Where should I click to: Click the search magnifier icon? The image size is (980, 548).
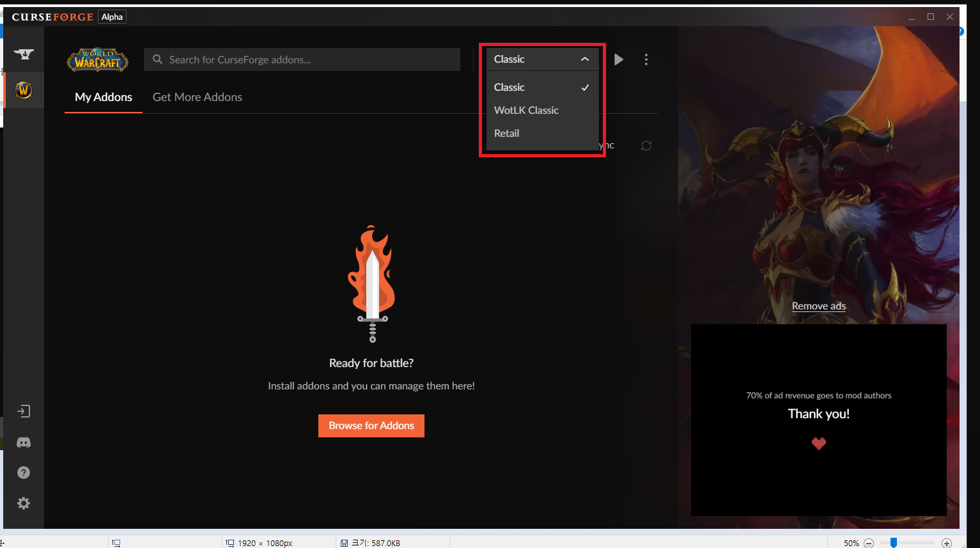coord(157,59)
